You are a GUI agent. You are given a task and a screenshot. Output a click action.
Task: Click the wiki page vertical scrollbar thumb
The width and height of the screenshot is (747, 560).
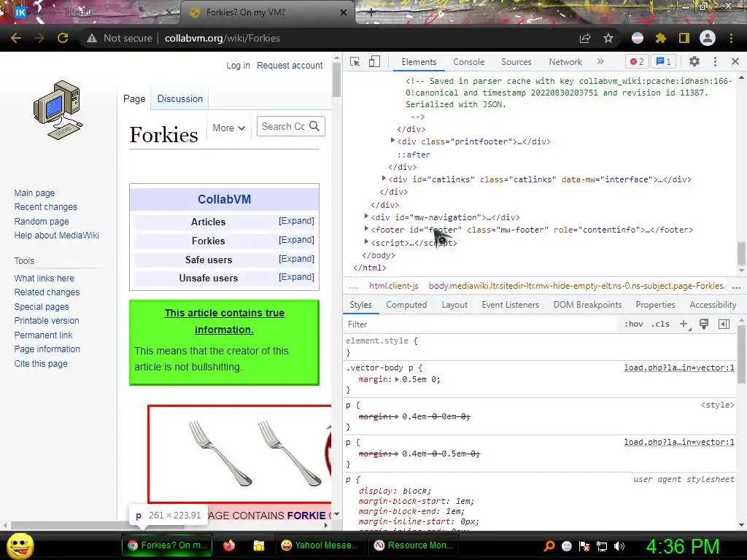(x=337, y=79)
